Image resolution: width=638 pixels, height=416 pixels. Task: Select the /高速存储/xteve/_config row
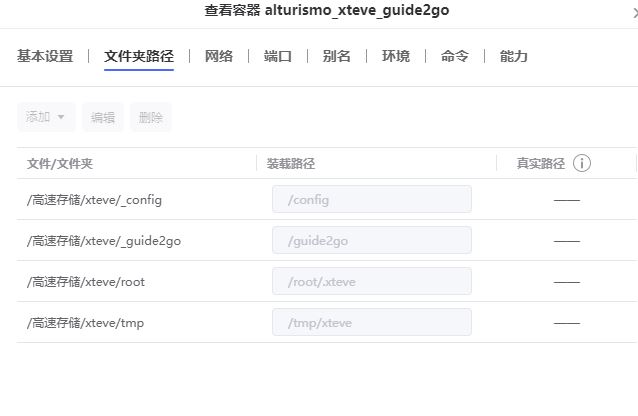[x=95, y=199]
